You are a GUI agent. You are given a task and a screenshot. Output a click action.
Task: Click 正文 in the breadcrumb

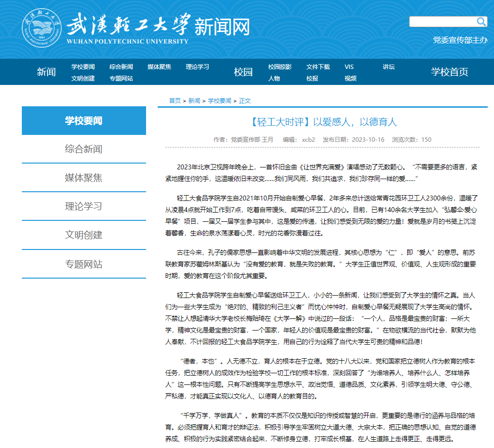245,101
